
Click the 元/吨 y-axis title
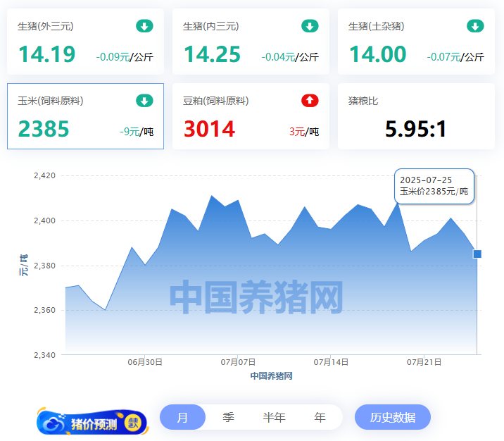(24, 265)
